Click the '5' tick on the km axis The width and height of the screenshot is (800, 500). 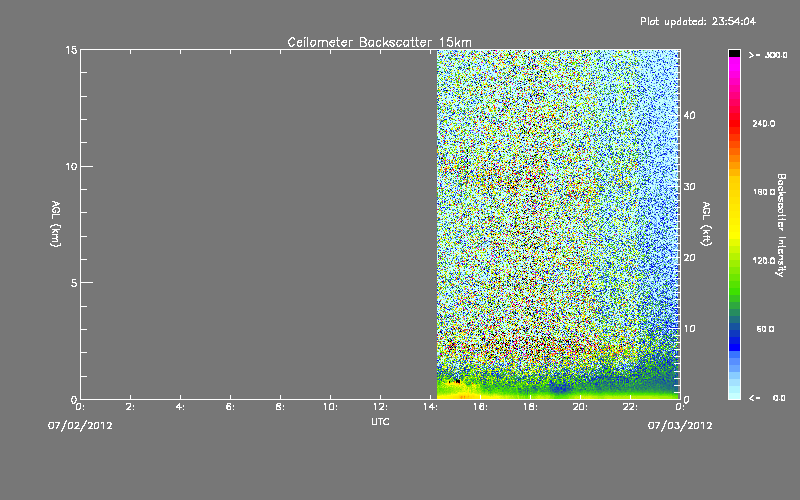point(74,283)
